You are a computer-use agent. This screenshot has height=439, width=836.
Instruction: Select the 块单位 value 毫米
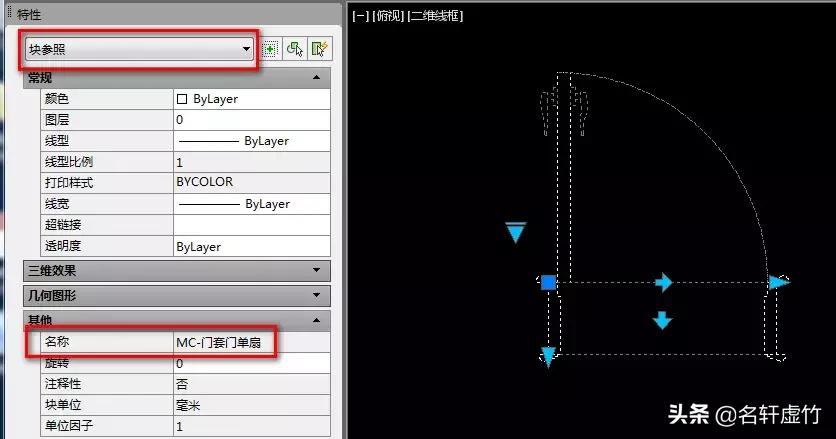(x=252, y=405)
